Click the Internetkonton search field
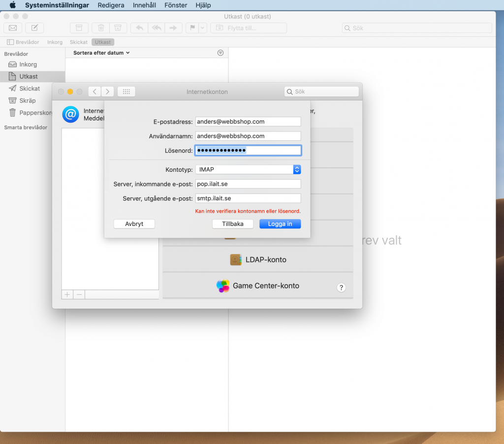This screenshot has width=504, height=444. click(x=321, y=92)
